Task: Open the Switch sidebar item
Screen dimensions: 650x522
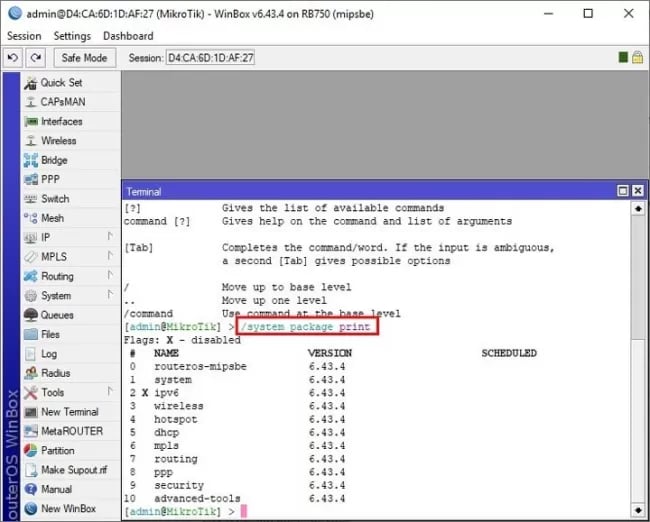Action: click(70, 199)
